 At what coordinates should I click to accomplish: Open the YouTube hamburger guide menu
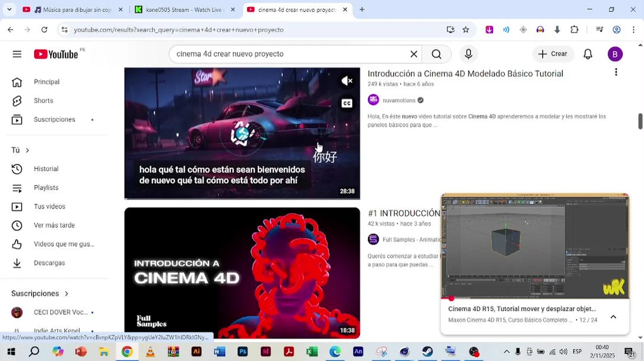pyautogui.click(x=17, y=54)
